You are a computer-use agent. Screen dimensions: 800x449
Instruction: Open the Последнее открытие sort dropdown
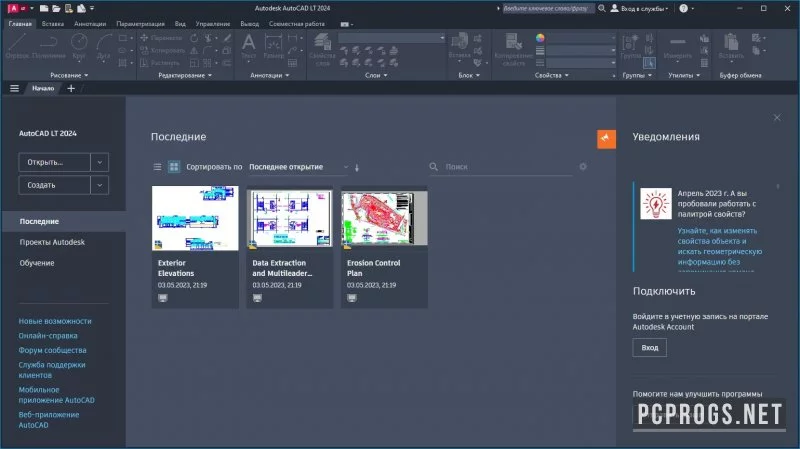[298, 167]
